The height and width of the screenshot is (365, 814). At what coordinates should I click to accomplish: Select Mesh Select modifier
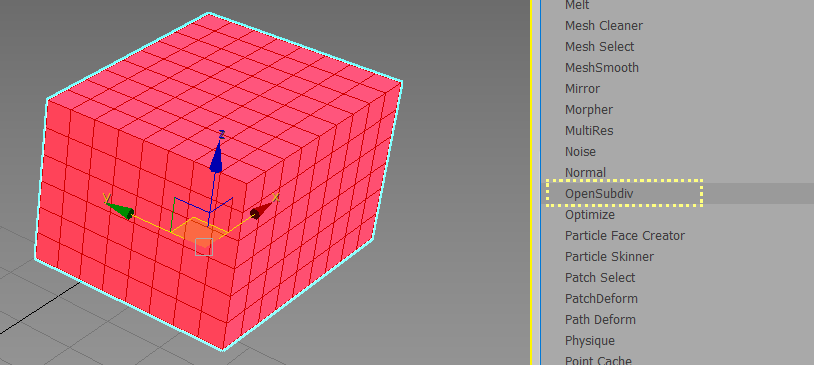point(677,47)
